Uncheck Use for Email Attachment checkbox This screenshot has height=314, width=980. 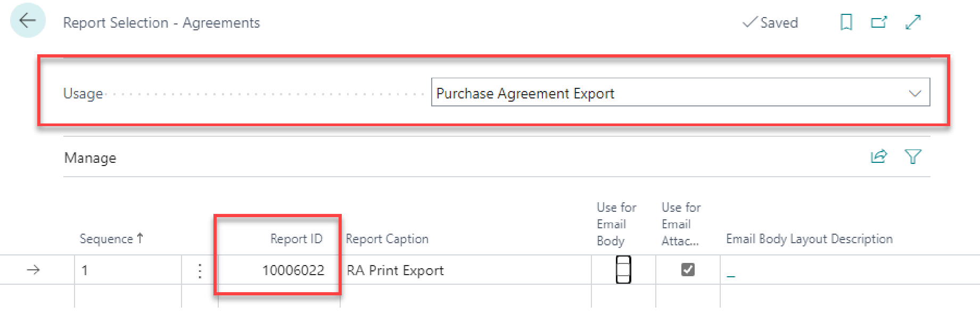pyautogui.click(x=688, y=270)
